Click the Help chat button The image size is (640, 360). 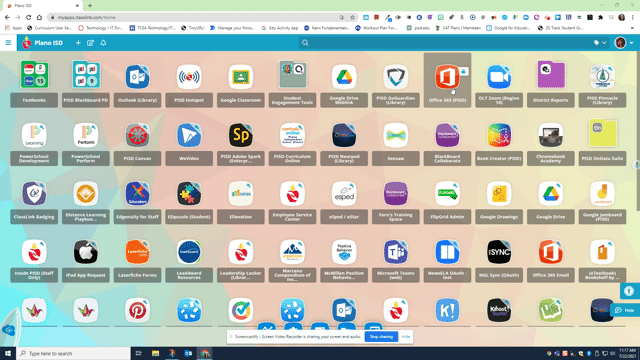click(624, 310)
